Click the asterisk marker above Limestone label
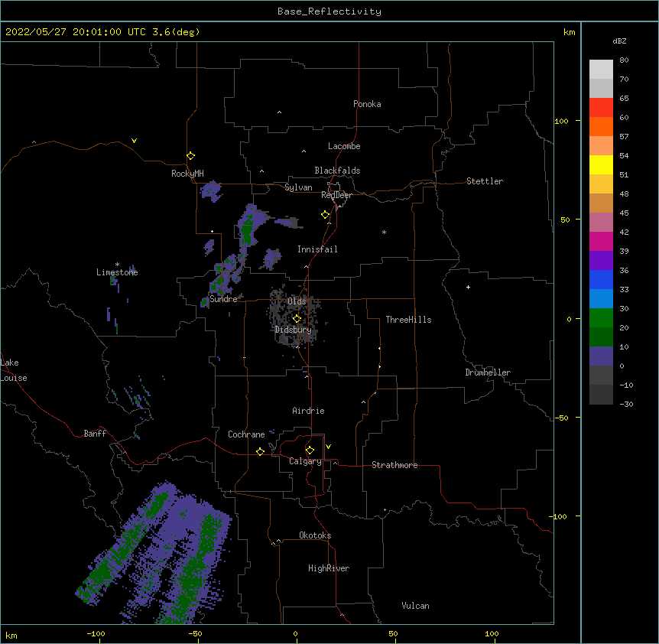Image resolution: width=659 pixels, height=644 pixels. coord(117,265)
